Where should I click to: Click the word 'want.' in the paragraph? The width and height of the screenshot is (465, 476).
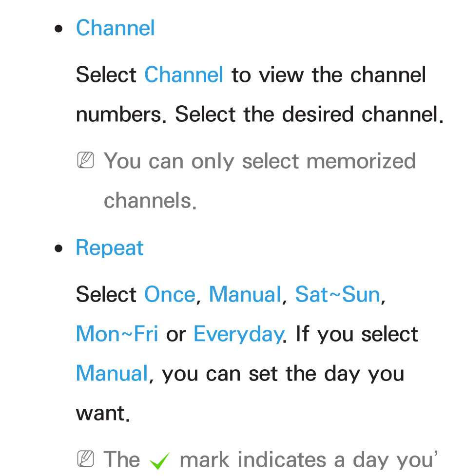click(x=103, y=413)
